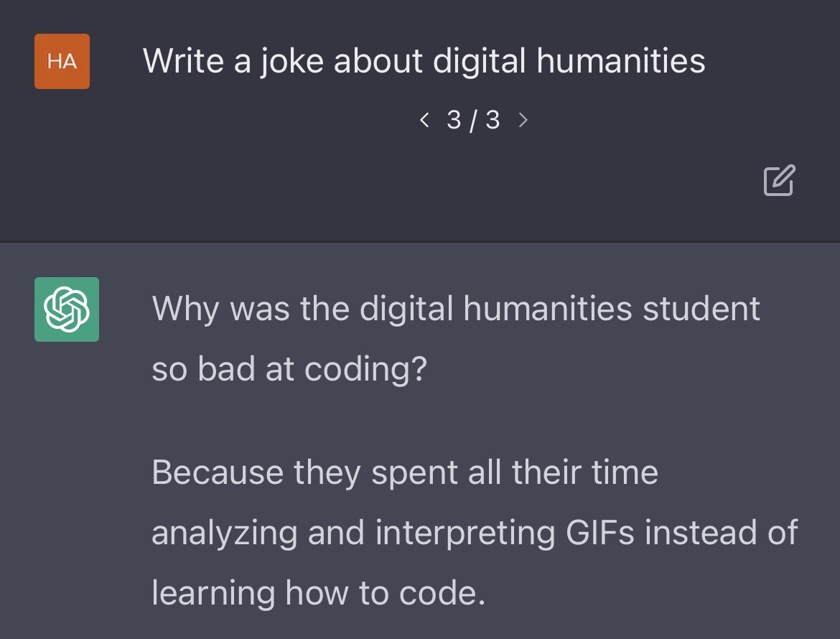Viewport: 840px width, 639px height.
Task: Click the word 'interpreting' in the response
Action: [465, 533]
